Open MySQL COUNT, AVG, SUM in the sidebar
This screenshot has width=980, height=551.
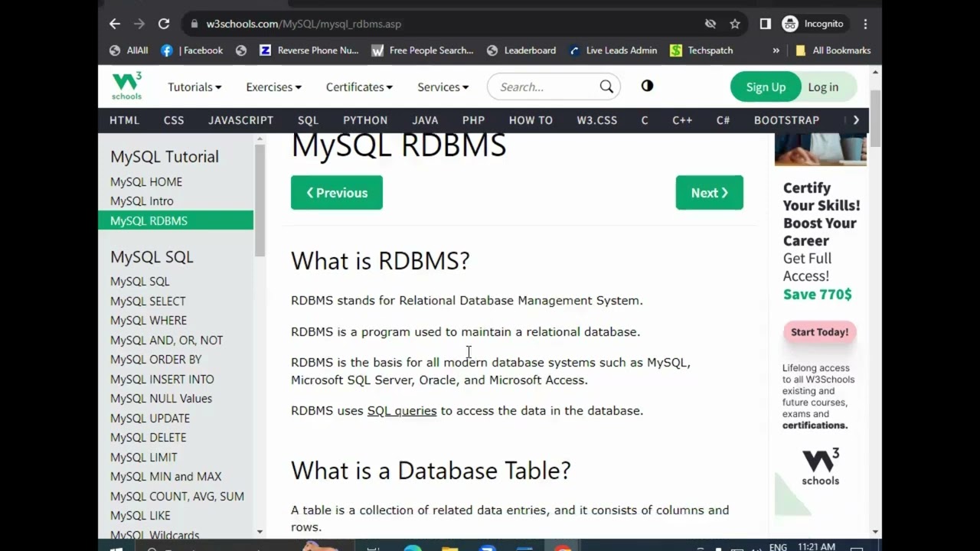177,497
